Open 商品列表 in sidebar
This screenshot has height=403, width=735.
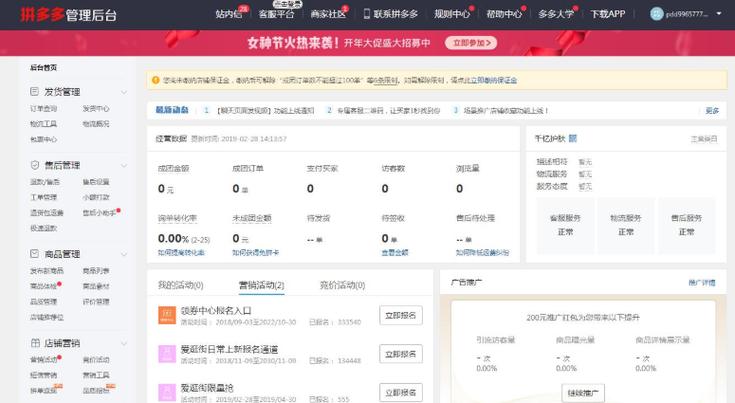(x=96, y=271)
